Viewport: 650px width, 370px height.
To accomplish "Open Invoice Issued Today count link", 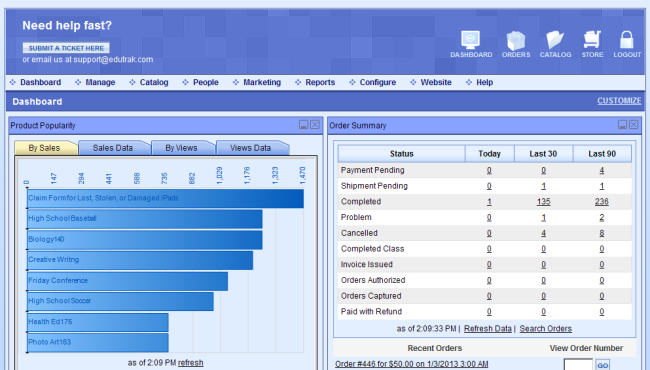I will point(489,264).
